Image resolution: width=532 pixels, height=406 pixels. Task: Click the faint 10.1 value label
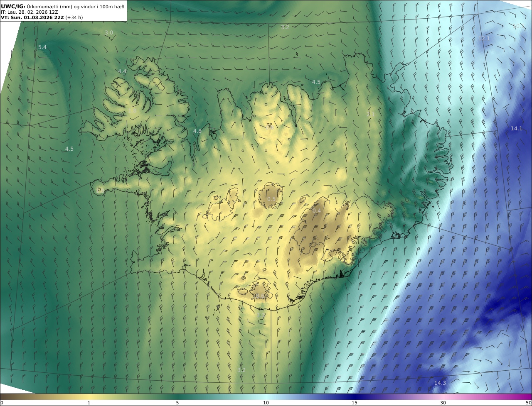pos(519,26)
